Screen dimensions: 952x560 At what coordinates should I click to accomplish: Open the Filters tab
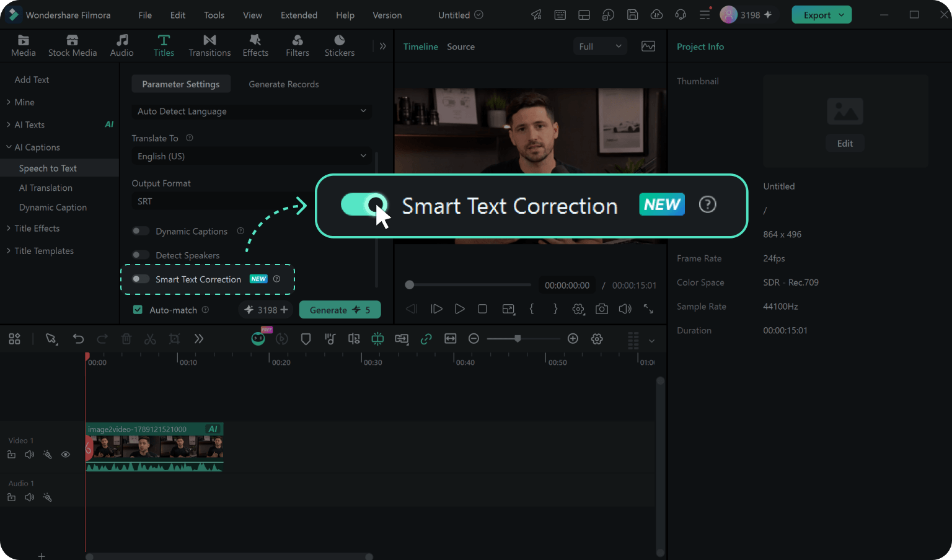(x=297, y=46)
